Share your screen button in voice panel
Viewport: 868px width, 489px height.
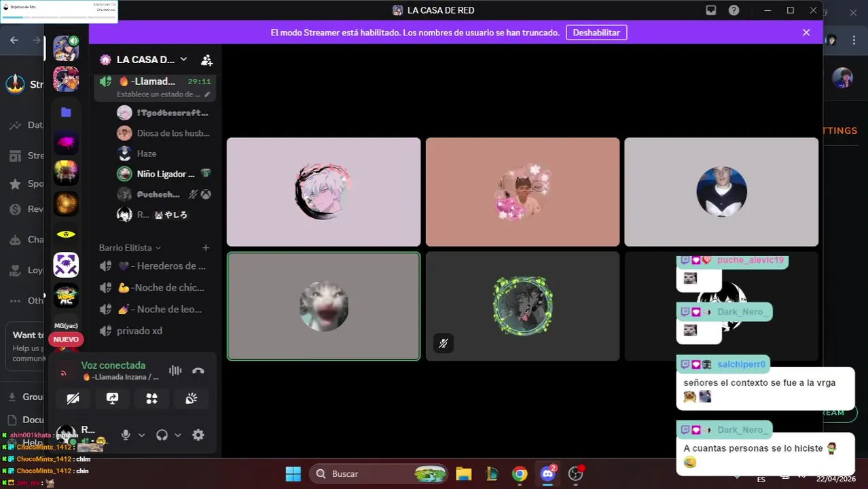(x=112, y=399)
